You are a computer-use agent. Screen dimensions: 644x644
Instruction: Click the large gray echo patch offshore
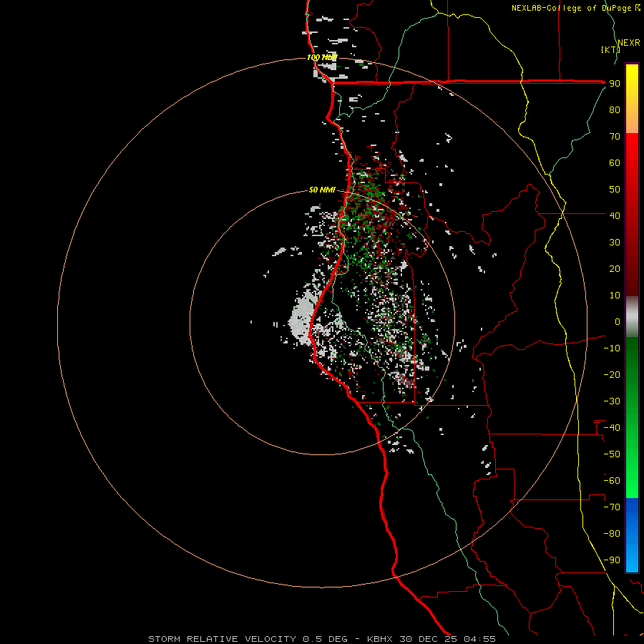pos(303,318)
